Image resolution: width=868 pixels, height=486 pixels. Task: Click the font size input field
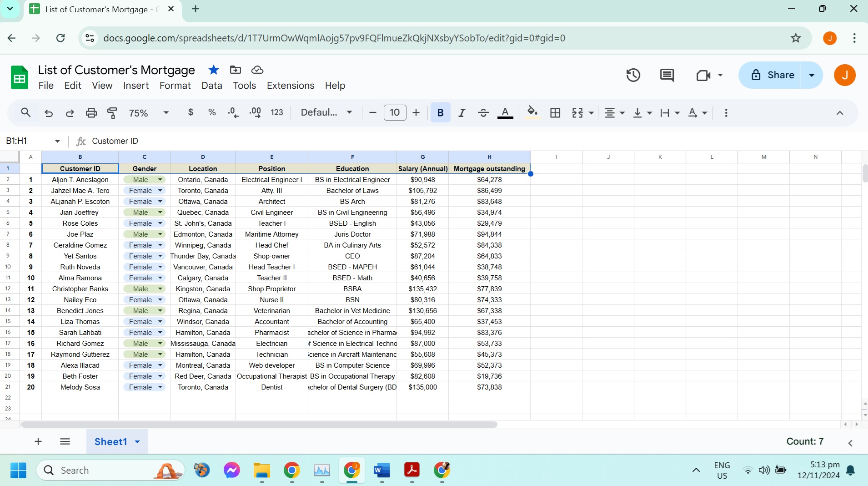click(x=395, y=112)
